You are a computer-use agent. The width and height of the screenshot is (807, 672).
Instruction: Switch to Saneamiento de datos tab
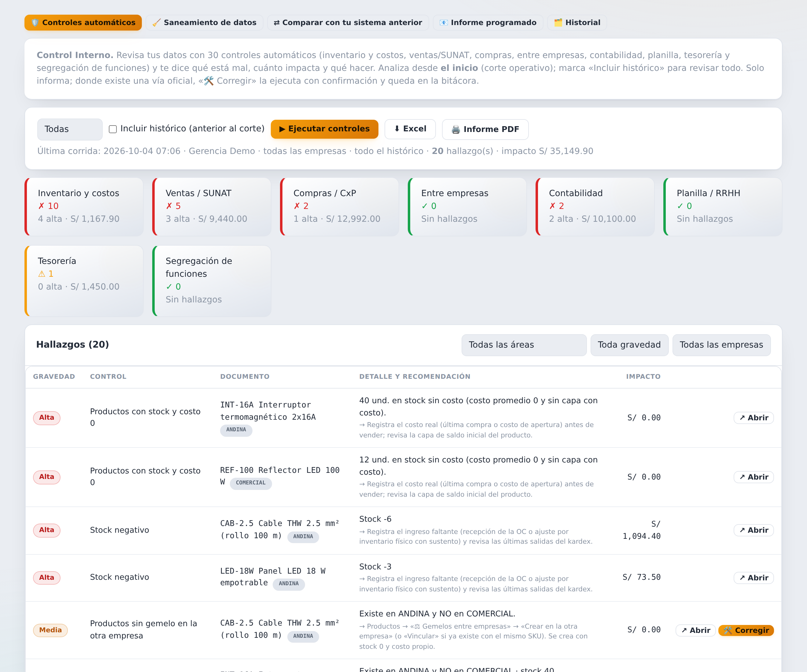pyautogui.click(x=205, y=23)
